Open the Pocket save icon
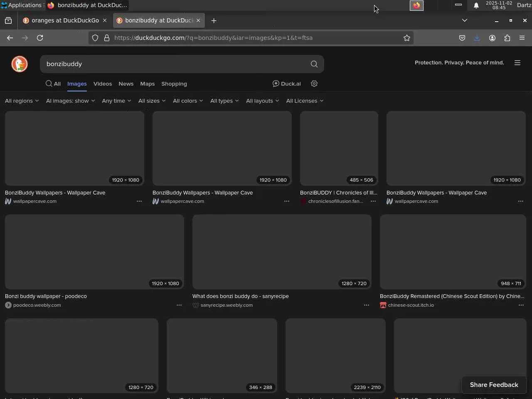This screenshot has height=399, width=532. pyautogui.click(x=462, y=38)
